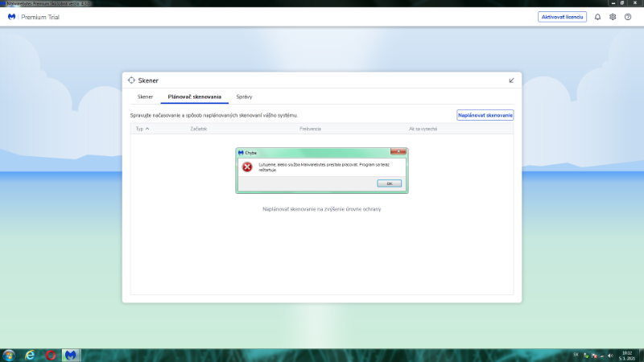Click the Show desktop strip at taskbar end
The width and height of the screenshot is (644, 362).
coord(641,356)
